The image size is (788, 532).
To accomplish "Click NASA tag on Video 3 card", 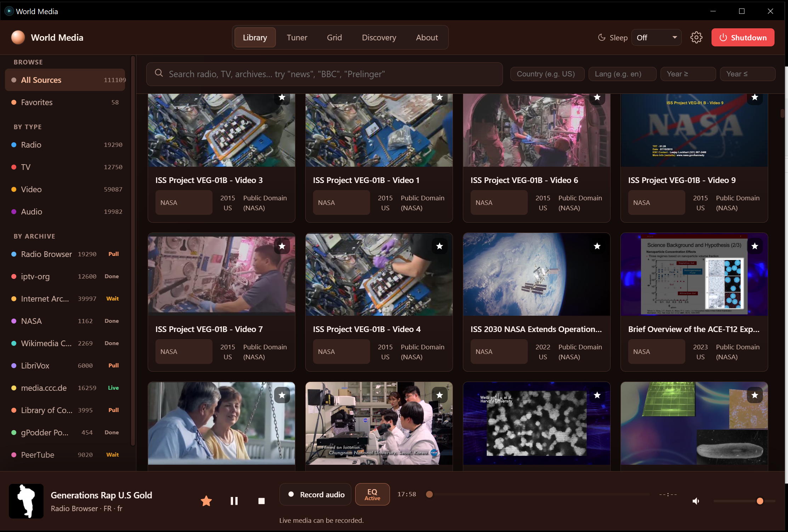I will coord(184,202).
